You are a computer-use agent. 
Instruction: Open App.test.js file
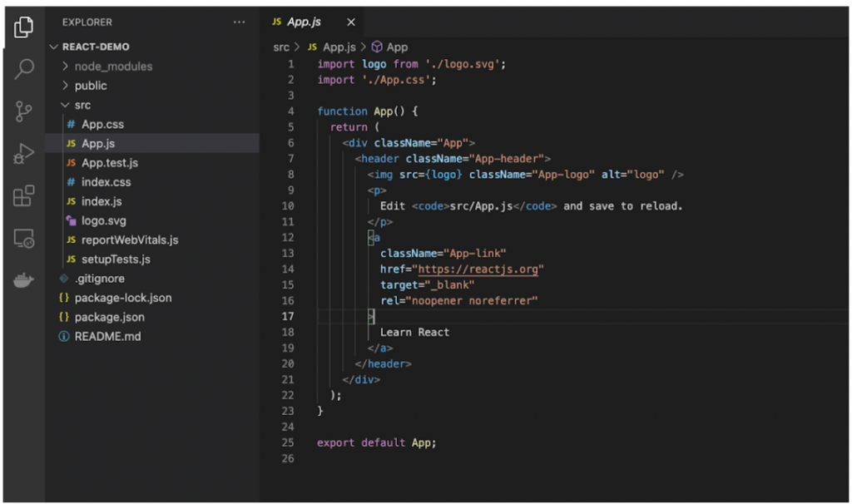pyautogui.click(x=152, y=163)
